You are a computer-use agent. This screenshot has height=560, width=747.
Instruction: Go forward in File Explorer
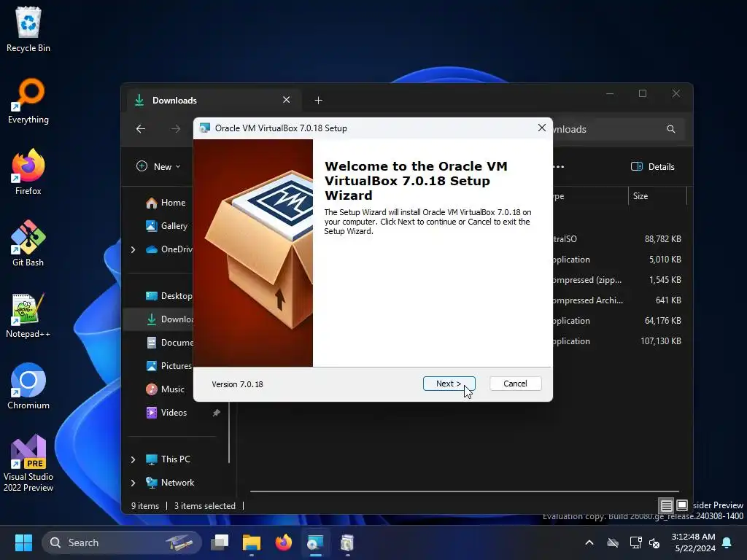[x=176, y=128]
